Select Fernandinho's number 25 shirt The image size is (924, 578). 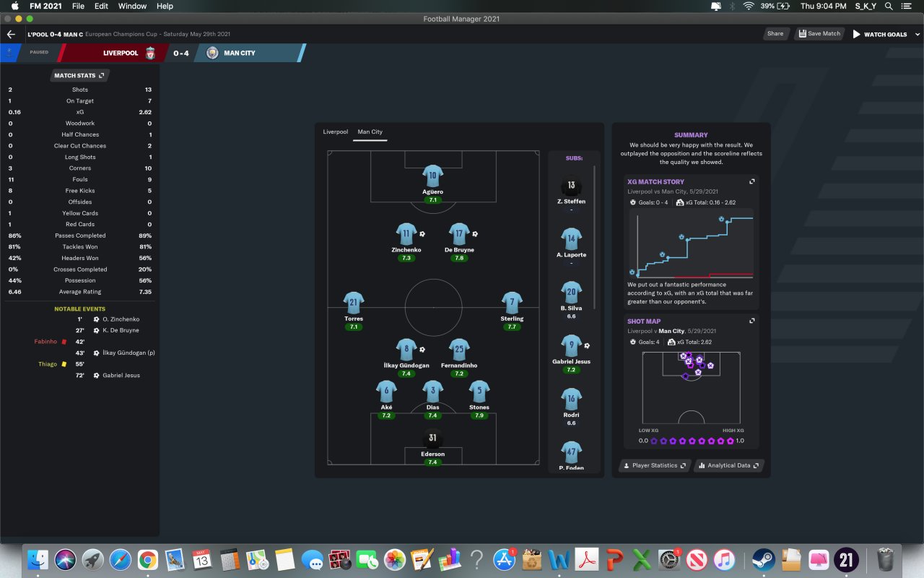pyautogui.click(x=459, y=350)
